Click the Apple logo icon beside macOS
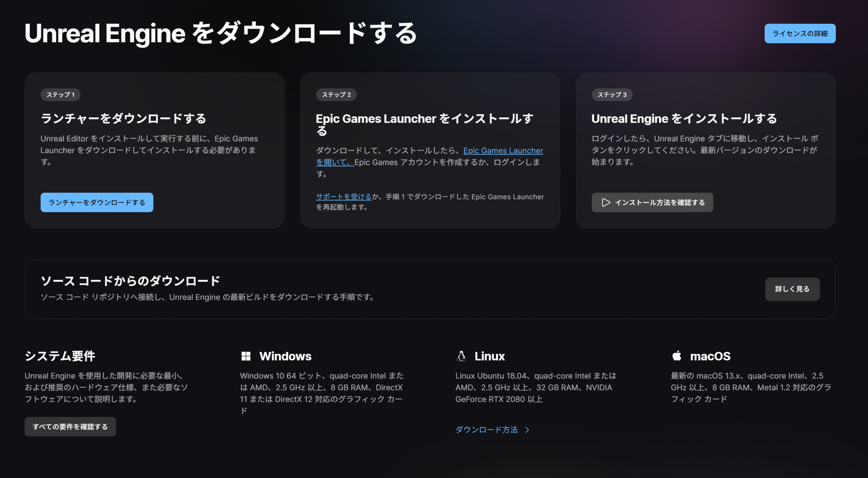This screenshot has height=478, width=868. (x=677, y=356)
